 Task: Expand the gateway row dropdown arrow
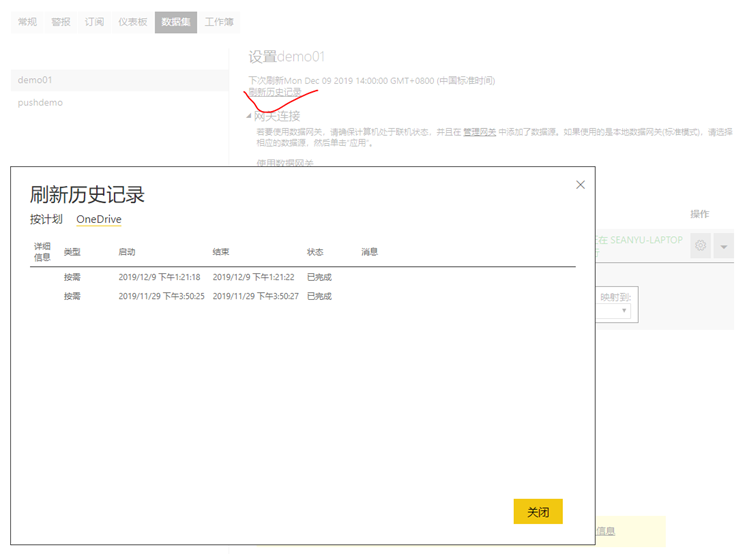(724, 246)
